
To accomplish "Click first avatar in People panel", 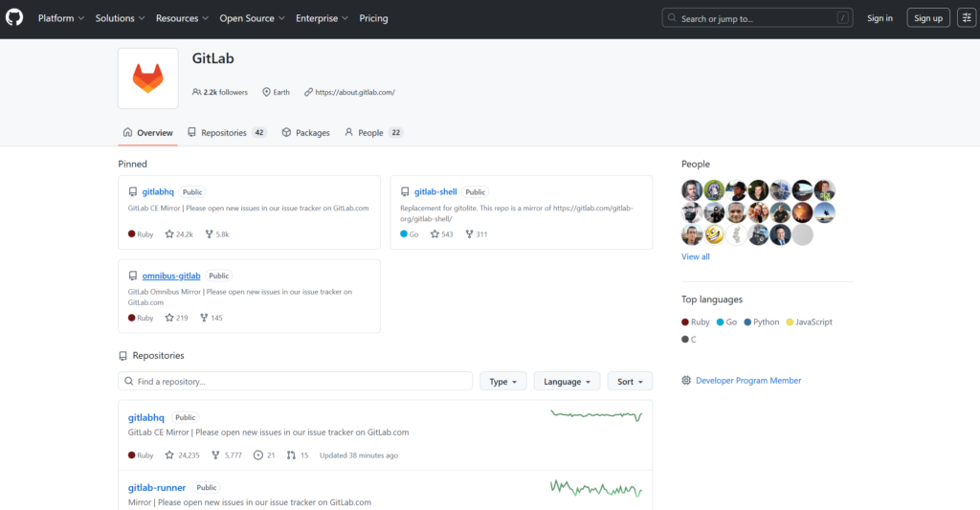I will click(x=692, y=190).
